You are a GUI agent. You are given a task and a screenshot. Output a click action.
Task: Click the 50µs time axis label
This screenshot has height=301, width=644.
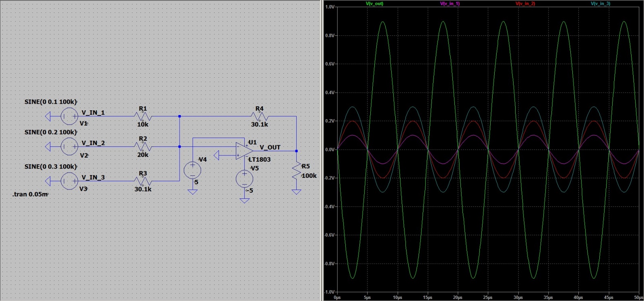click(x=638, y=297)
